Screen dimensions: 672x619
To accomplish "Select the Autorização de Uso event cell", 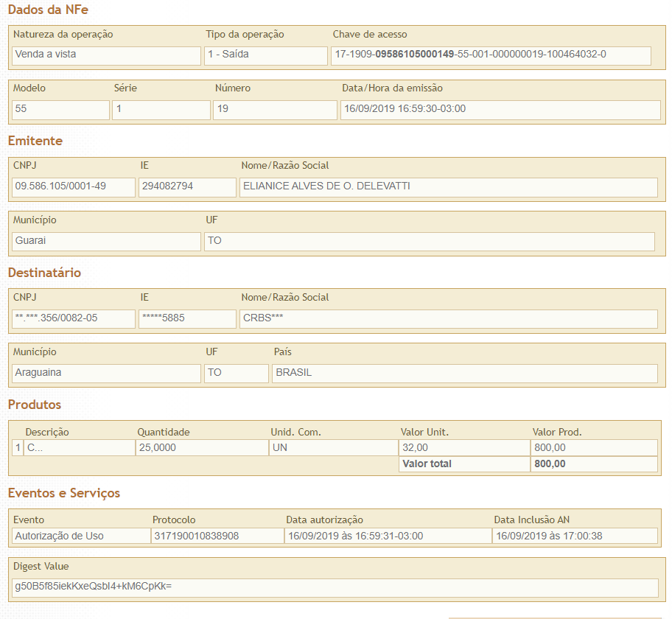I will click(x=80, y=536).
